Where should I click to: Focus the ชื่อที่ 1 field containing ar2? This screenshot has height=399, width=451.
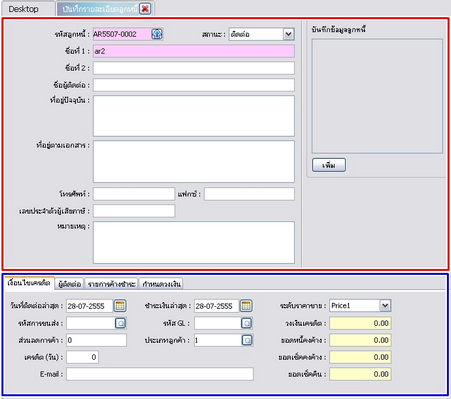click(x=194, y=51)
